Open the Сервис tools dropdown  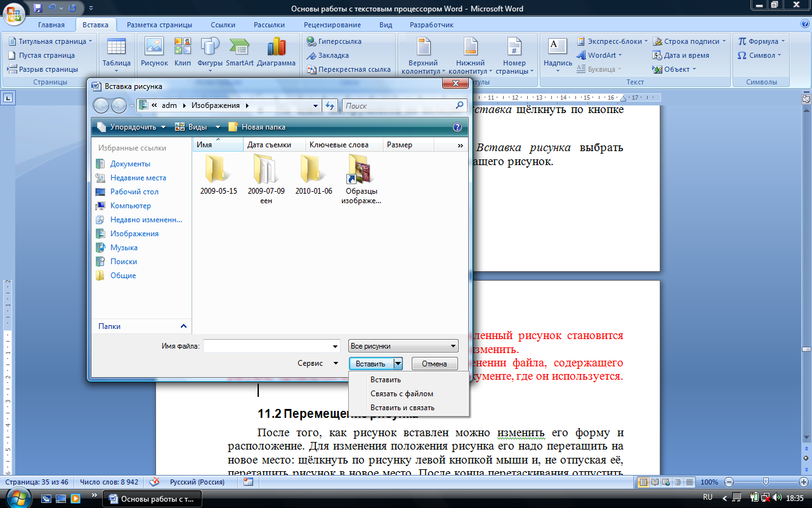coord(318,363)
